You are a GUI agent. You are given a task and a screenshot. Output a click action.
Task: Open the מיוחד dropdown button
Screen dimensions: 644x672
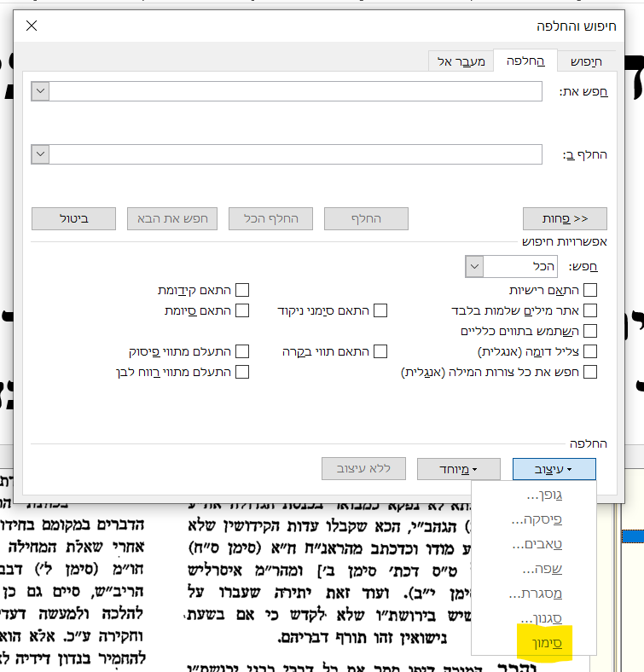[x=458, y=469]
